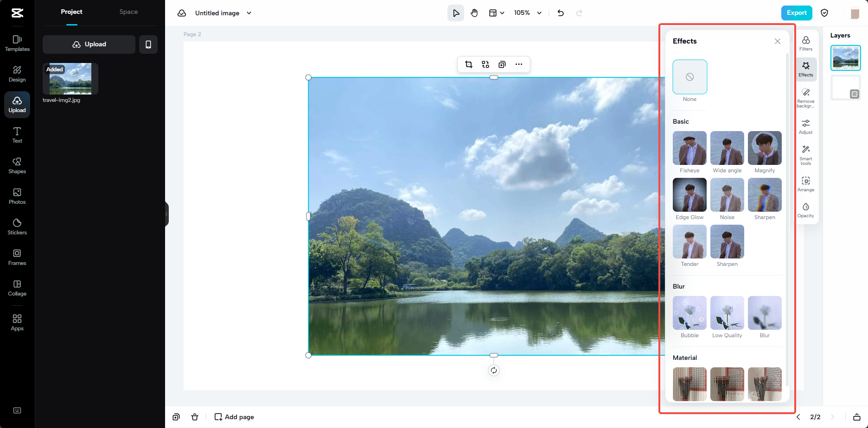Apply the Bubble blur effect
This screenshot has width=868, height=428.
pyautogui.click(x=690, y=313)
